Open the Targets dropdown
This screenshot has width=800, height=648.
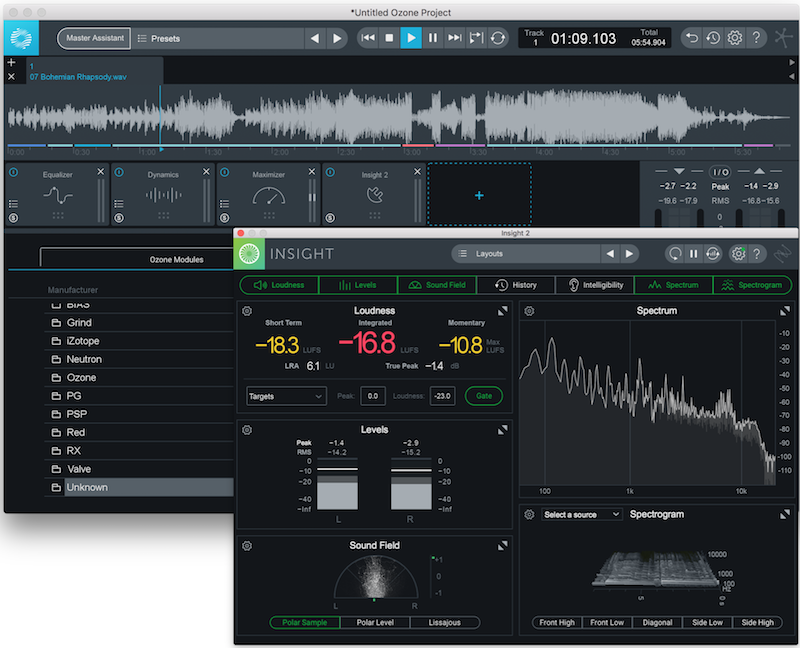point(286,396)
